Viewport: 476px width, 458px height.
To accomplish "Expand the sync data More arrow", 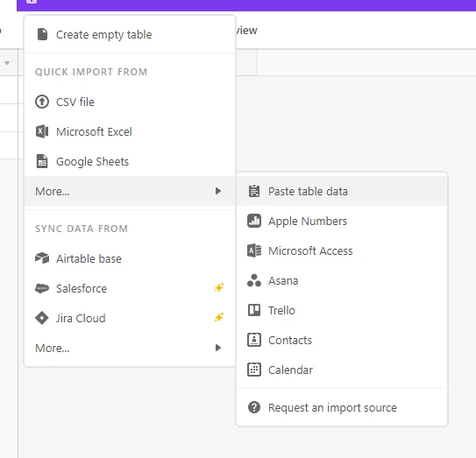I will click(218, 348).
